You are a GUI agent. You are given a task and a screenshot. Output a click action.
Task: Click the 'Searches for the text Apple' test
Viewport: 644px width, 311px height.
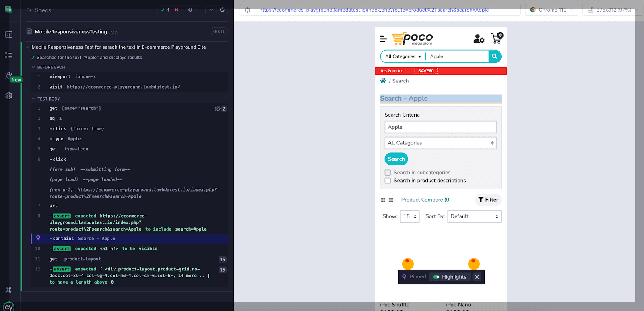click(x=89, y=58)
